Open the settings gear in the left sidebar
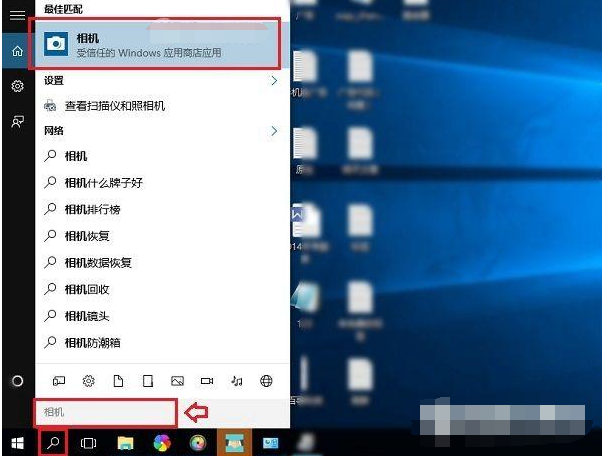 pos(17,87)
